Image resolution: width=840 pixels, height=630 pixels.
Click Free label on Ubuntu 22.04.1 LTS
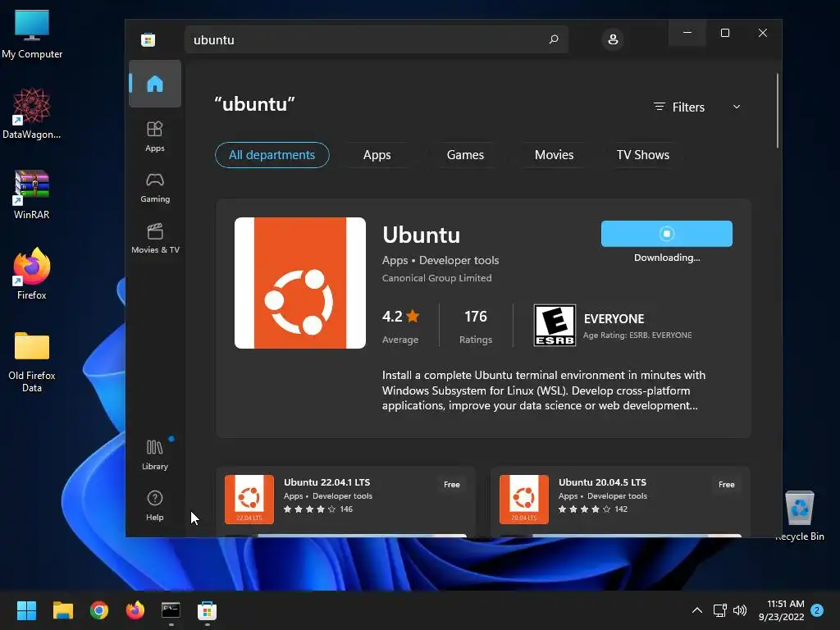point(452,484)
